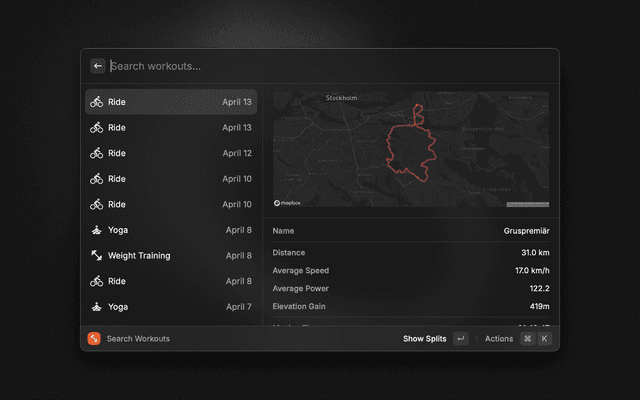Click the back arrow beside the search field
640x400 pixels.
98,66
